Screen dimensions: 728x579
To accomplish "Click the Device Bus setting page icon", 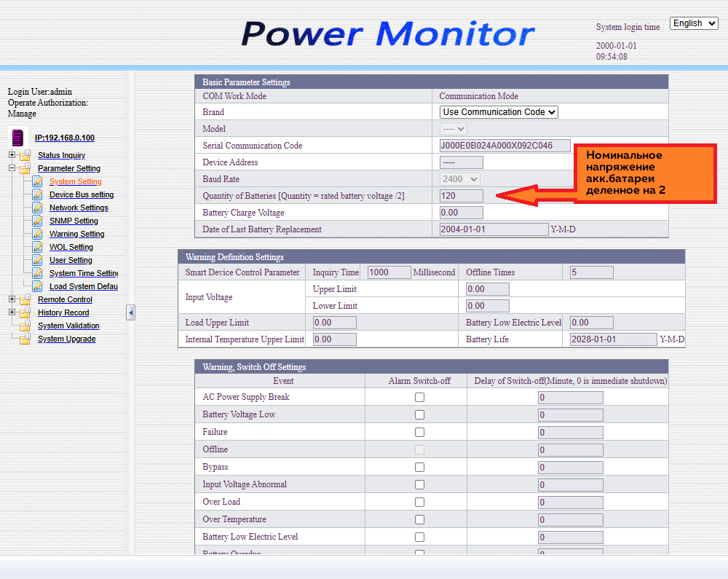I will 37,194.
